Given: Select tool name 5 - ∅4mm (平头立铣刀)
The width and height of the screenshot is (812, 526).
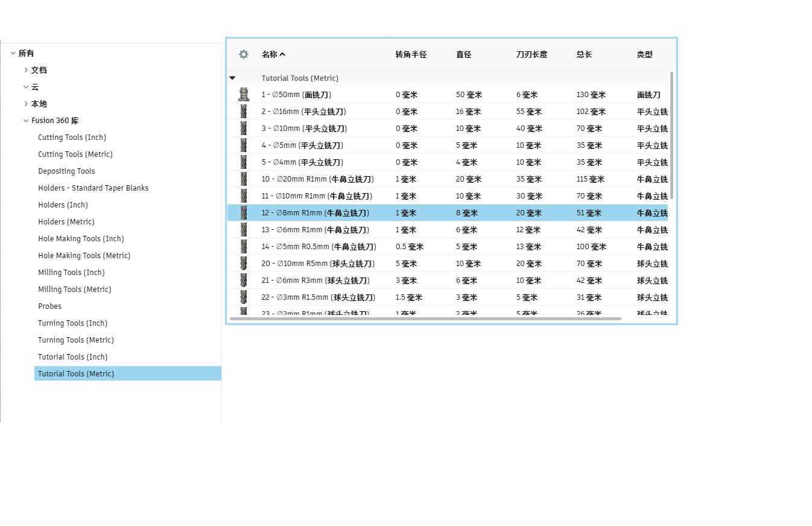Looking at the screenshot, I should coord(302,162).
